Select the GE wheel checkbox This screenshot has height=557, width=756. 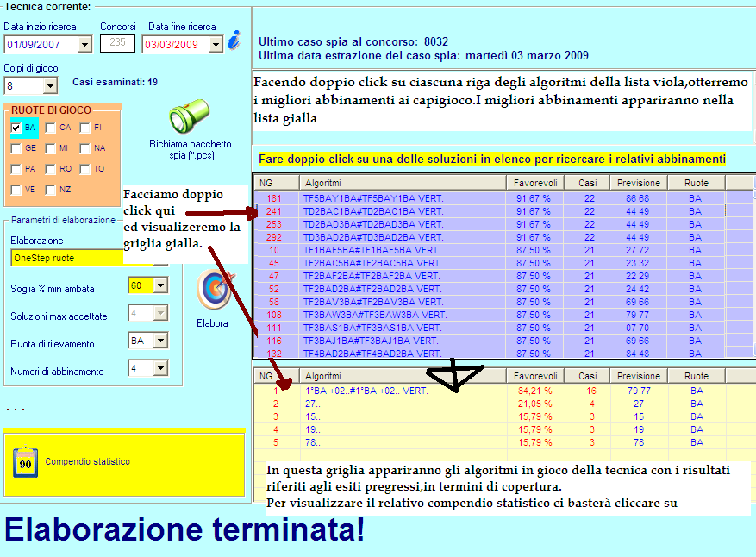click(x=16, y=148)
